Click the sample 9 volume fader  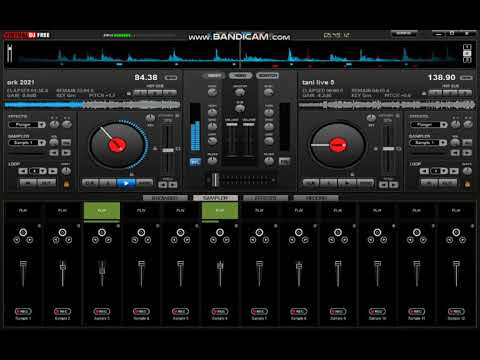338,264
